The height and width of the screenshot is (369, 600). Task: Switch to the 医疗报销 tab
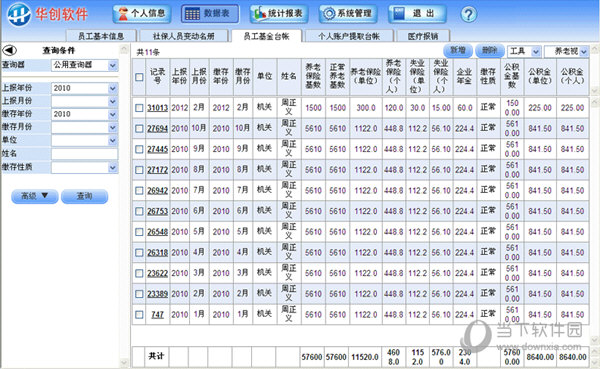tap(423, 36)
